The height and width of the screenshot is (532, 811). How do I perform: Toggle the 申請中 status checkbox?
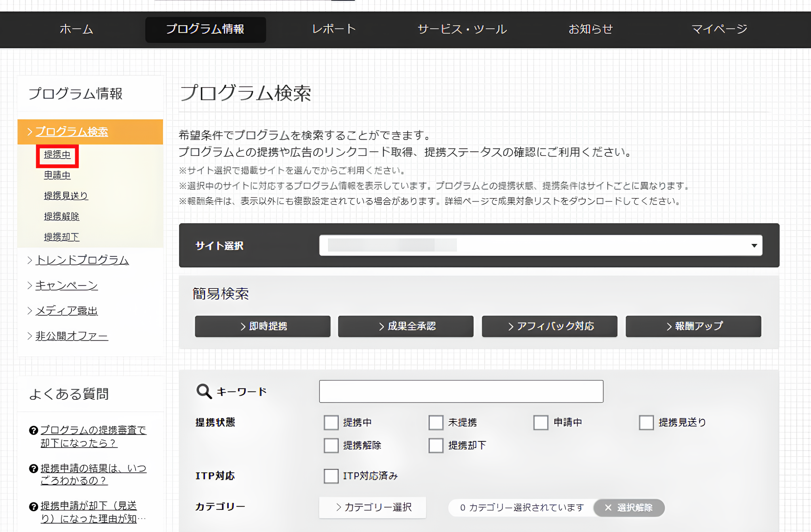tap(541, 422)
